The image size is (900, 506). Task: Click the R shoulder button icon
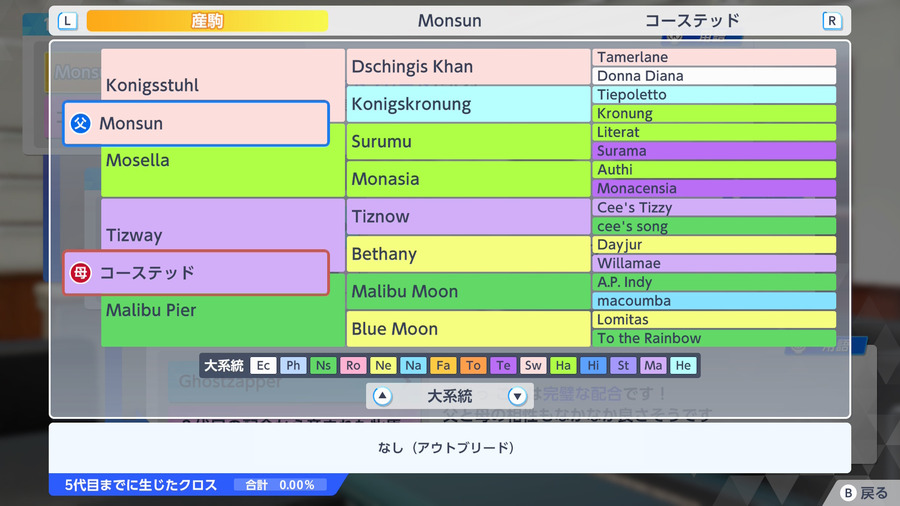(x=832, y=21)
